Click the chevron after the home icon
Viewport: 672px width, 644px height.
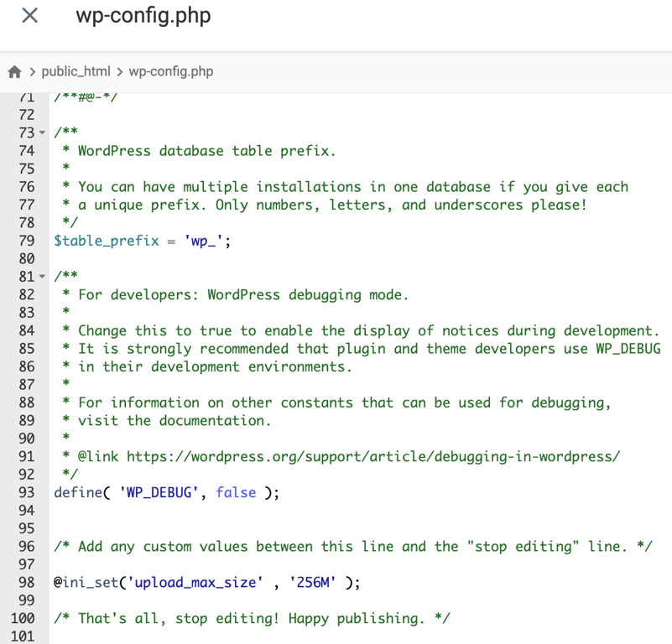(31, 71)
